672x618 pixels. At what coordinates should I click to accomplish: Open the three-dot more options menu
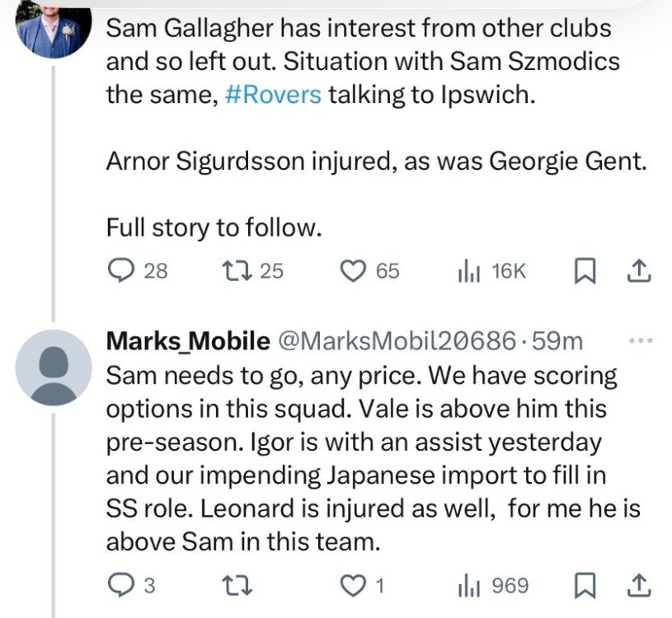(639, 340)
